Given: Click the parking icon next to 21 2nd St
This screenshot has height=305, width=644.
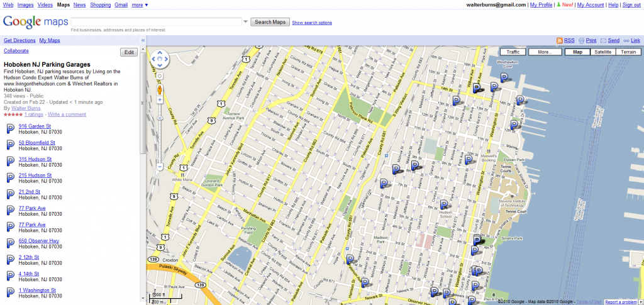Looking at the screenshot, I should [x=10, y=194].
